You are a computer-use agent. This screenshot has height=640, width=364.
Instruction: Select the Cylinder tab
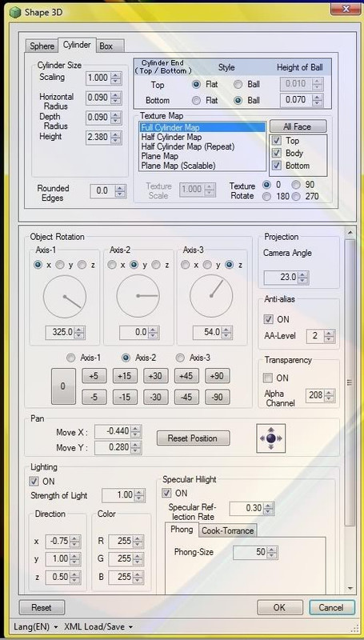[x=77, y=45]
